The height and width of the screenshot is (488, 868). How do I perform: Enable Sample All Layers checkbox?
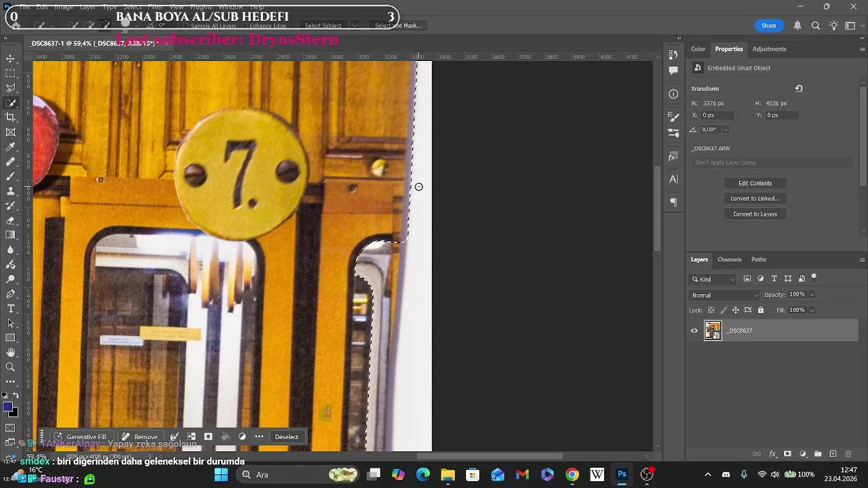click(185, 26)
